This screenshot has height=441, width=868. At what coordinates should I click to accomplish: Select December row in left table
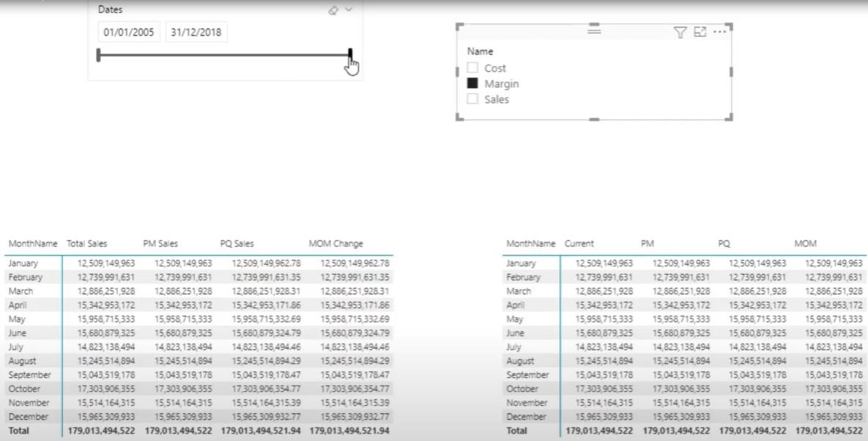tap(199, 417)
